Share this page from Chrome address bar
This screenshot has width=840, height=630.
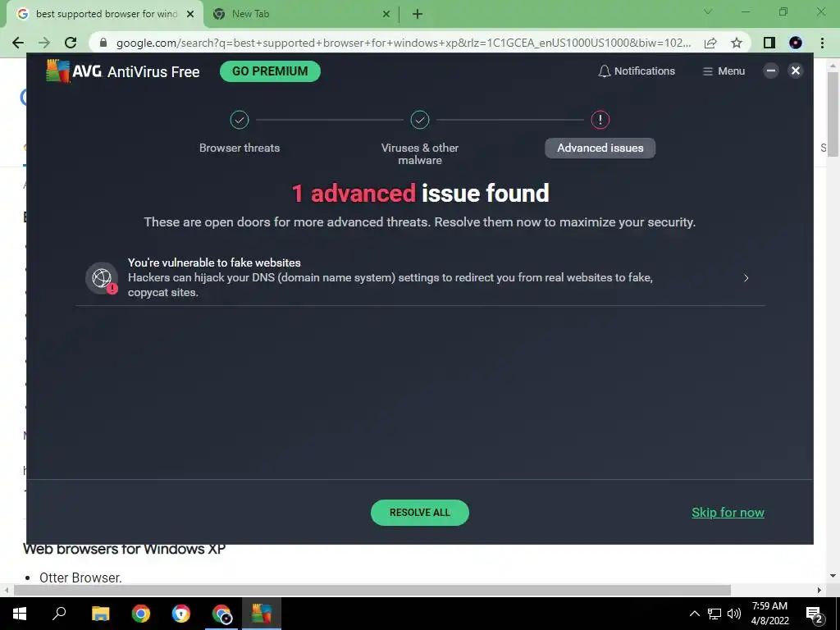pyautogui.click(x=710, y=43)
